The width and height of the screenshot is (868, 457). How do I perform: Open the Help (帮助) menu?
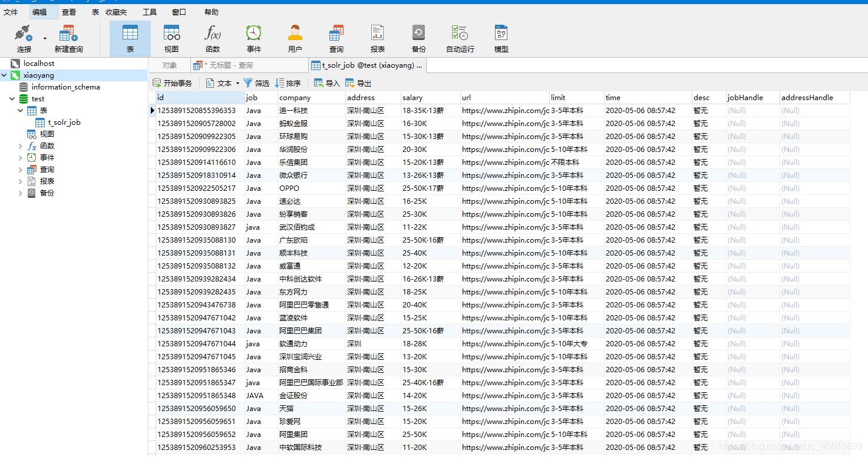click(x=211, y=12)
